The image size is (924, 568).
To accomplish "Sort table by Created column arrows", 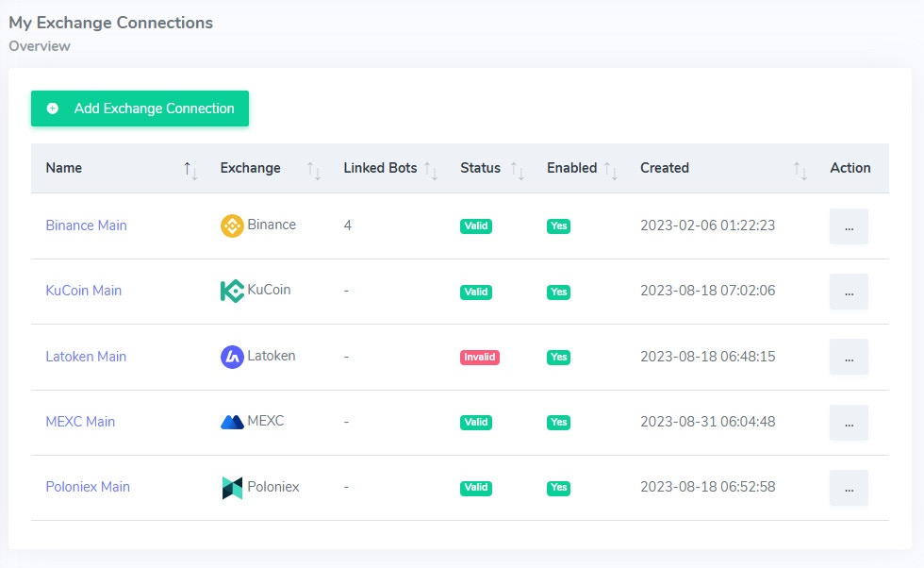I will click(x=800, y=171).
